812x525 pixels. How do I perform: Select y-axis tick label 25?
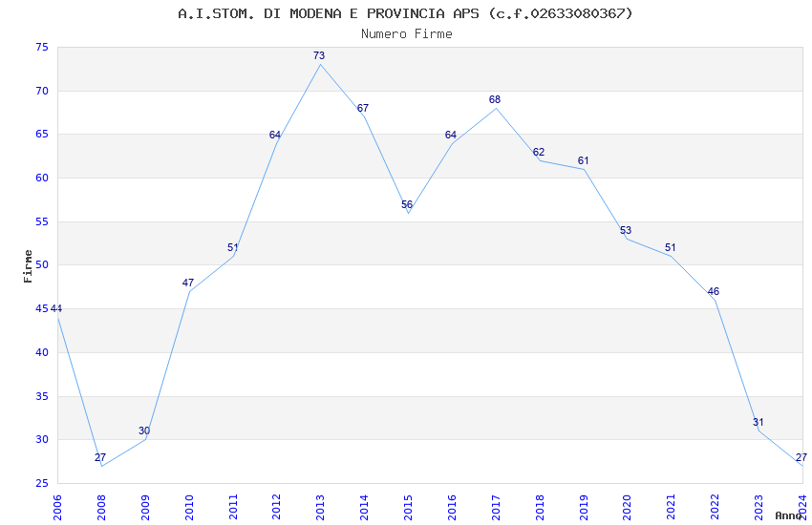42,484
